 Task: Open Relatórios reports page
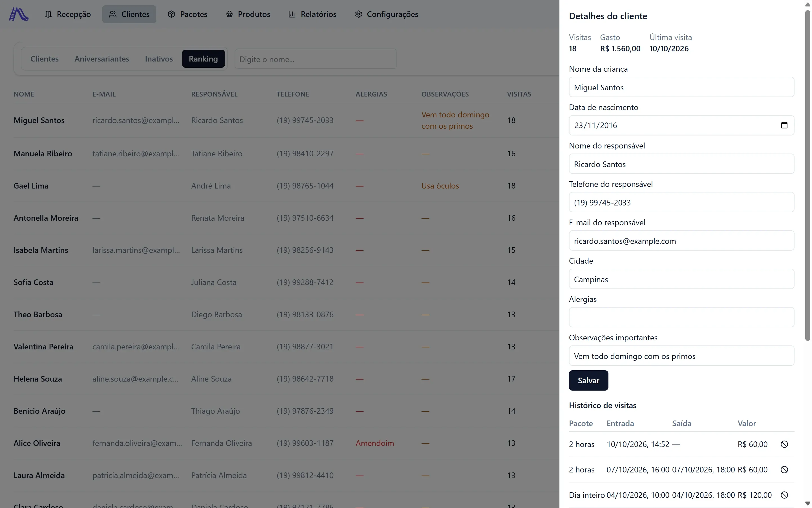coord(312,14)
